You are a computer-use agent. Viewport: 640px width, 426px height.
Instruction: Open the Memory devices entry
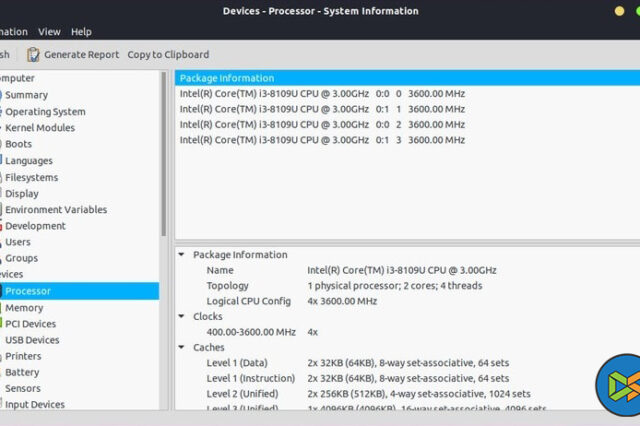point(24,308)
